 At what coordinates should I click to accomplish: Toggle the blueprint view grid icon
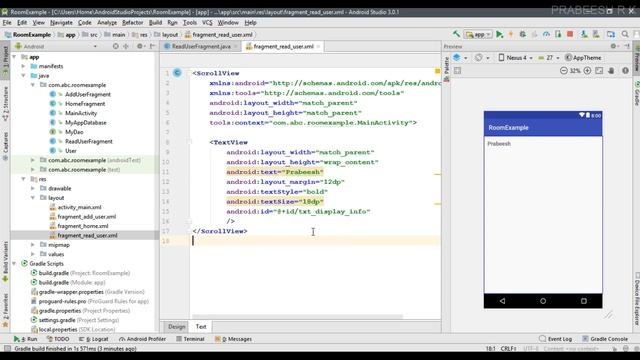pyautogui.click(x=458, y=71)
